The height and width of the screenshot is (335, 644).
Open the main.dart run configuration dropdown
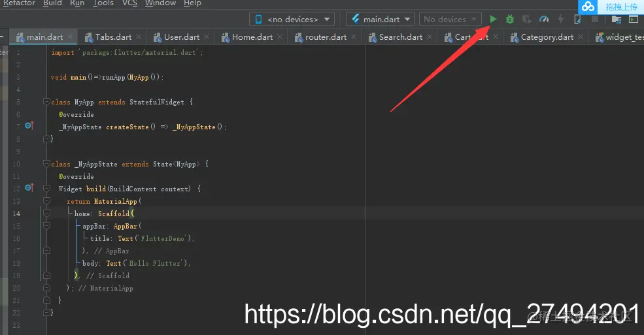click(381, 20)
